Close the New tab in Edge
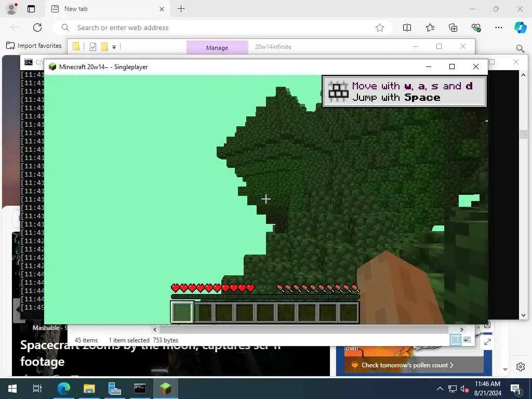The width and height of the screenshot is (532, 399). click(x=162, y=9)
